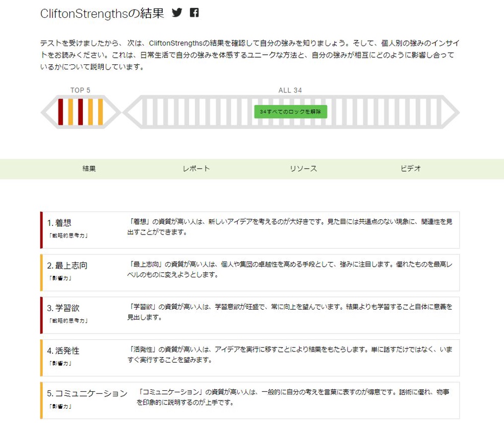The width and height of the screenshot is (504, 423).
Task: Click the ALL 34 label
Action: click(290, 90)
